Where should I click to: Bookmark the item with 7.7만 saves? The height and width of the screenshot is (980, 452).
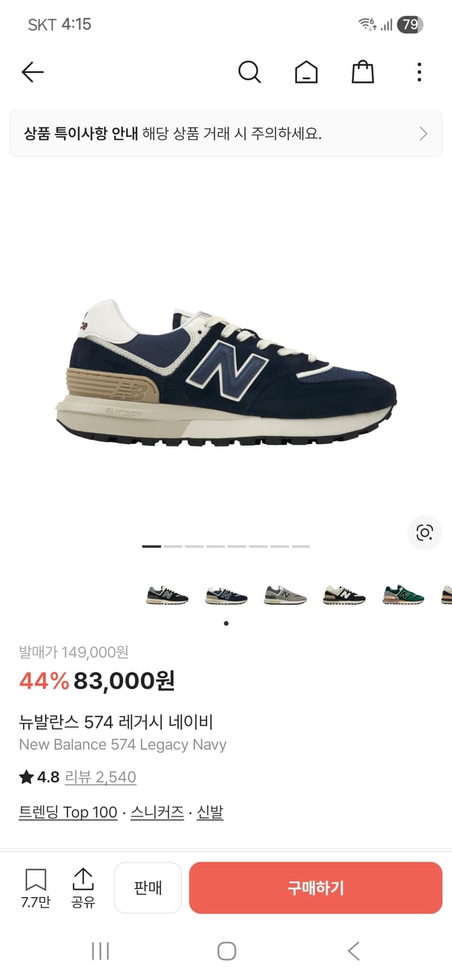[36, 888]
